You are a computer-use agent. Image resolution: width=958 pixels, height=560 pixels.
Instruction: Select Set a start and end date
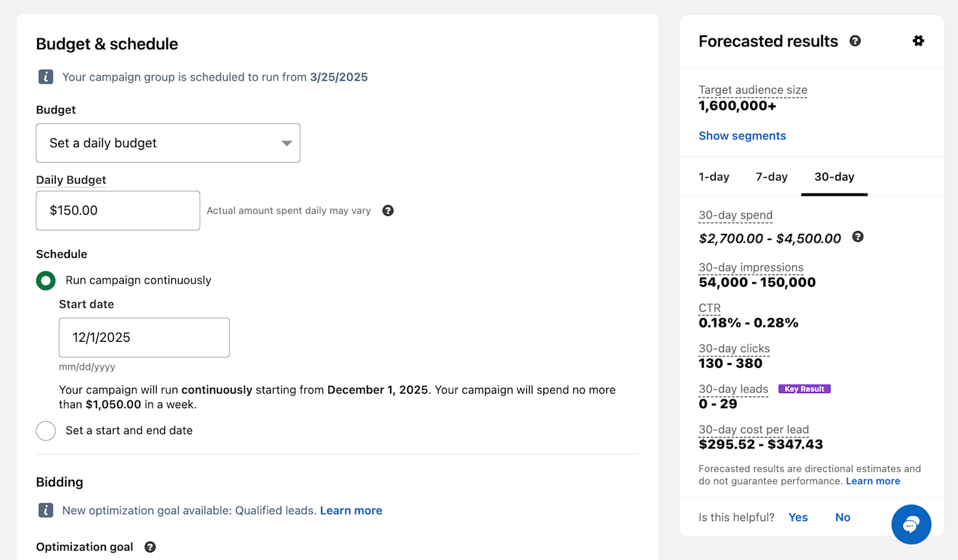46,431
